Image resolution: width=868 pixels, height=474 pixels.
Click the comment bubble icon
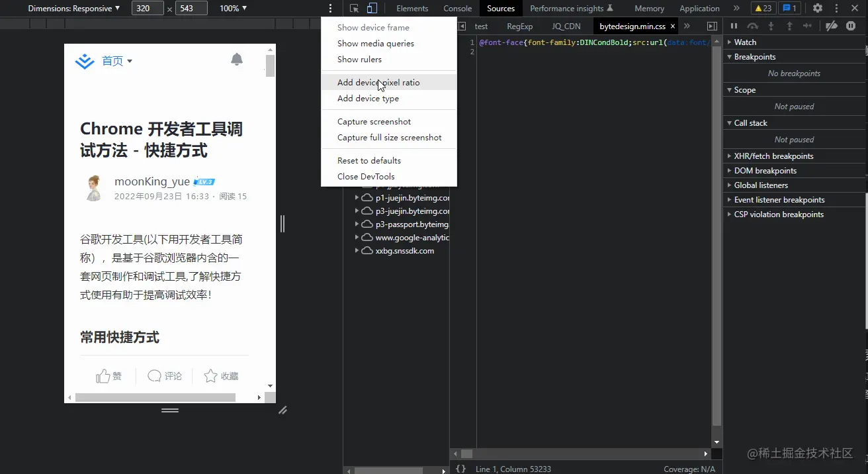tap(154, 376)
